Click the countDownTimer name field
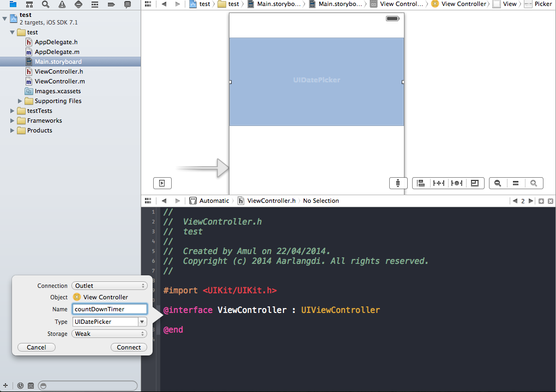Viewport: 556px width, 392px height. click(x=109, y=309)
